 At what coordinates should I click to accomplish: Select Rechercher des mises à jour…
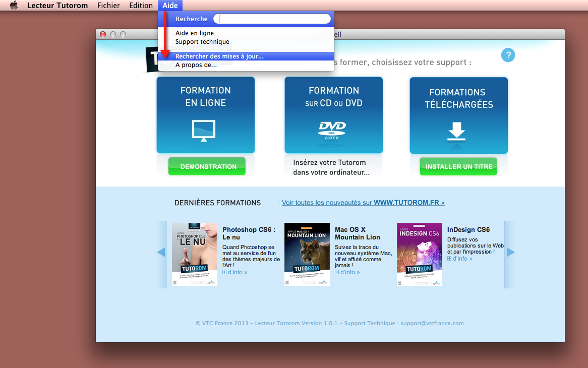pos(246,56)
